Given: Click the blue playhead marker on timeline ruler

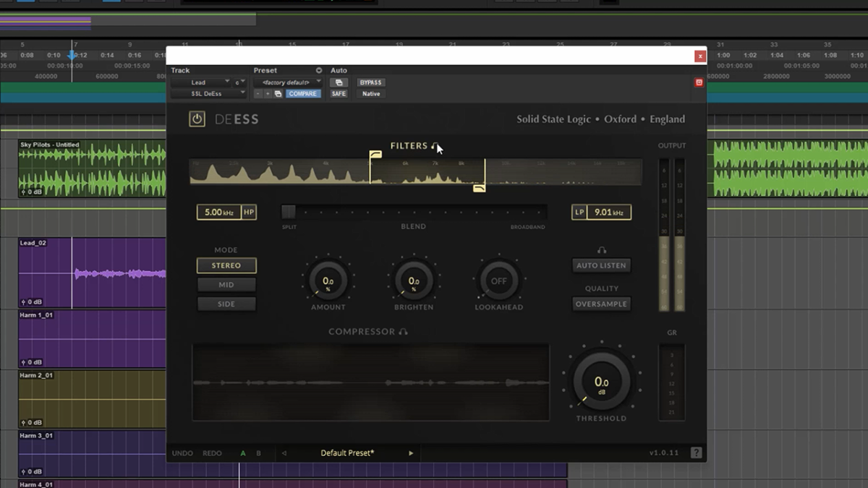Looking at the screenshot, I should pyautogui.click(x=72, y=55).
